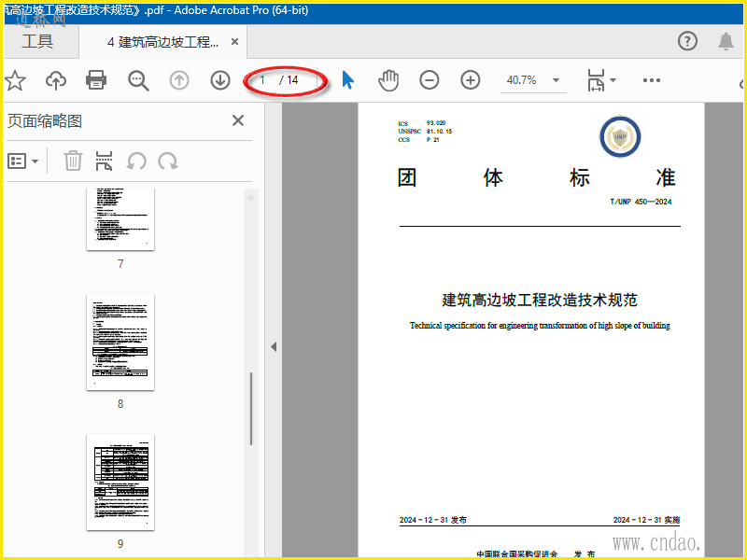747x560 pixels.
Task: Select page 8 thumbnail
Action: coord(120,342)
